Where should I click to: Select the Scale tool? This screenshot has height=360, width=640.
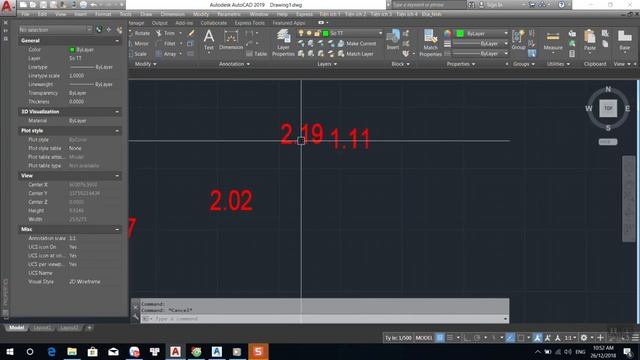138,53
